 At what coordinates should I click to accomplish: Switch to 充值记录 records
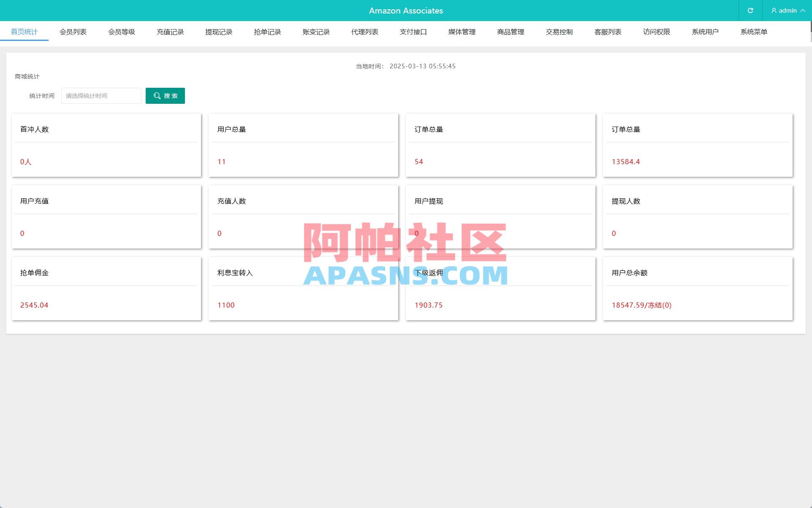click(170, 32)
